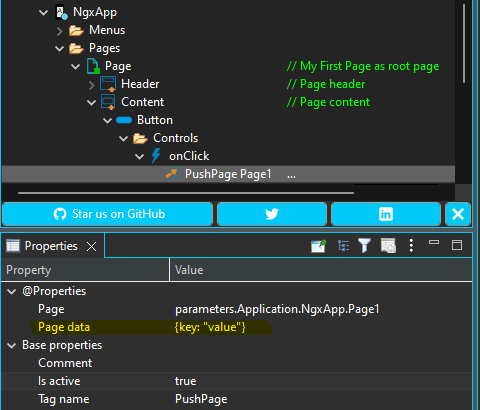The height and width of the screenshot is (410, 480).
Task: Collapse the Base properties category
Action: (x=12, y=346)
